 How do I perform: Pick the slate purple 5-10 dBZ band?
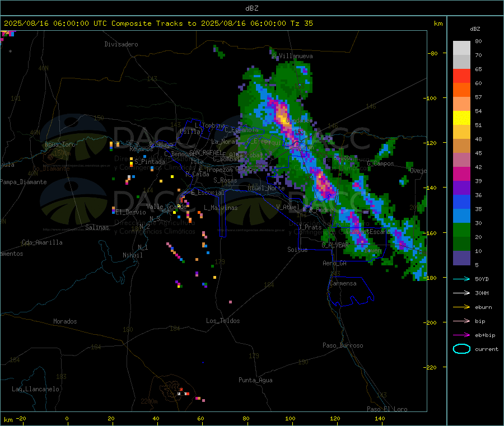click(461, 258)
